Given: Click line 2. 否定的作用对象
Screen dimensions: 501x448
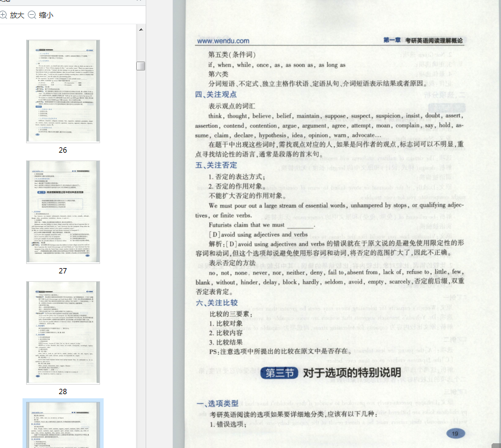Looking at the screenshot, I should coord(237,186).
